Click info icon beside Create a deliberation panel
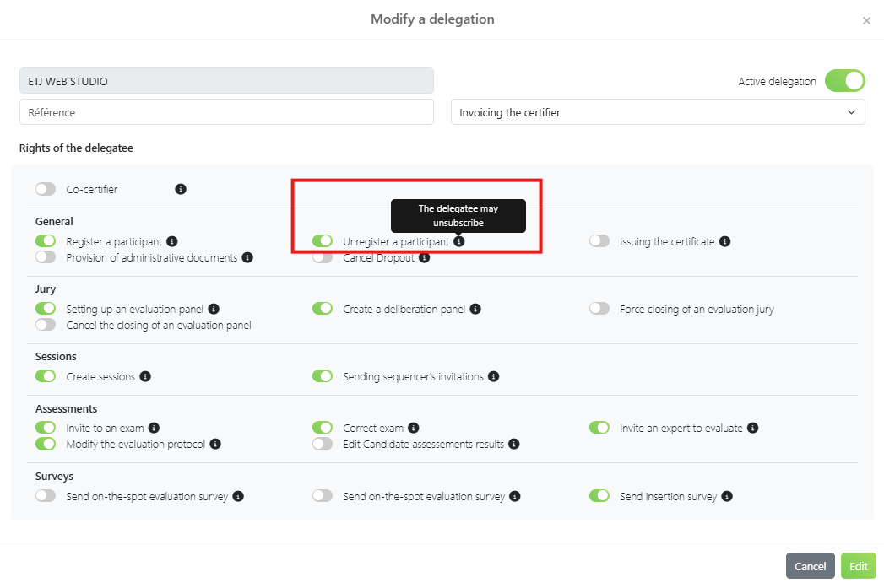This screenshot has height=588, width=884. pos(475,309)
